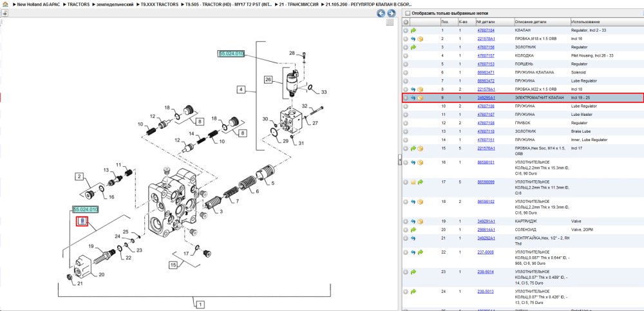Screen dimensions: 644x311
Task: Open the toolbar expand icon under home
Action: coord(5,13)
